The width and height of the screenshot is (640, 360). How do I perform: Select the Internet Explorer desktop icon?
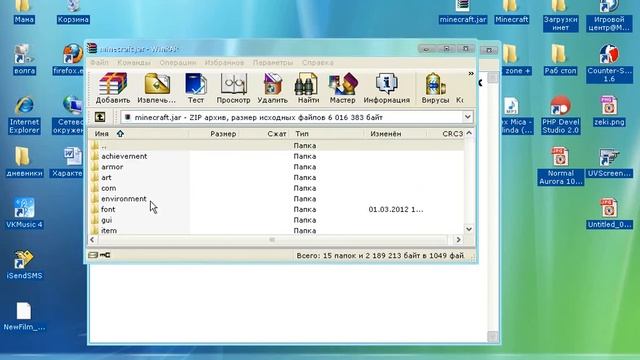pyautogui.click(x=24, y=116)
